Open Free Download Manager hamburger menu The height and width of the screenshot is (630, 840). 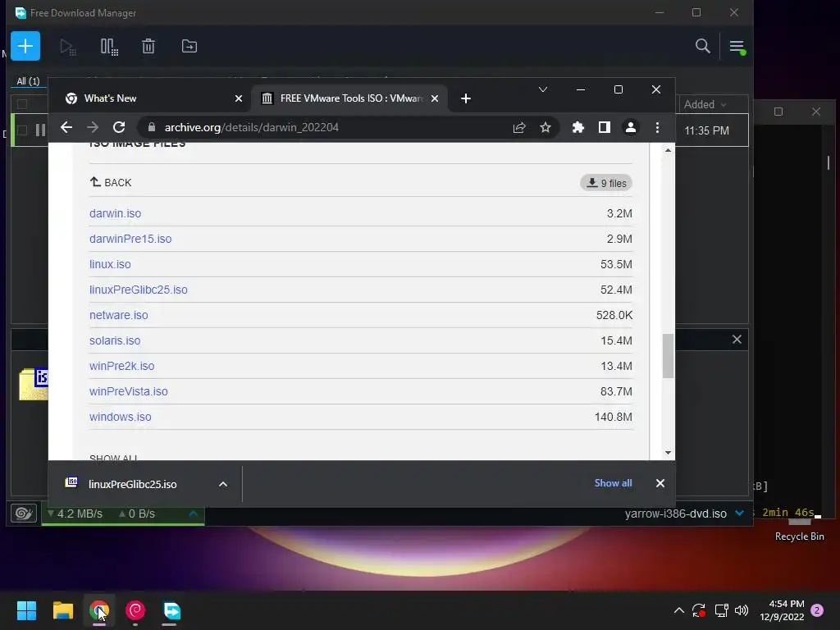tap(737, 47)
